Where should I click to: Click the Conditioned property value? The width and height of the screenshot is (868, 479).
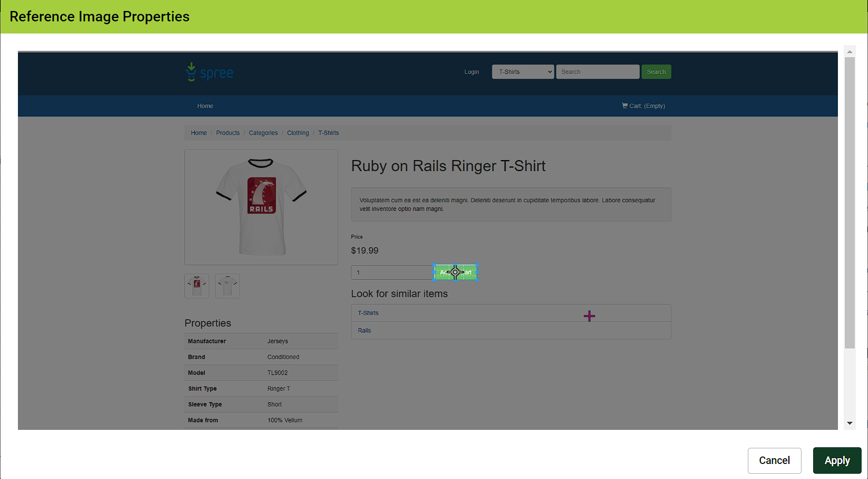click(283, 357)
